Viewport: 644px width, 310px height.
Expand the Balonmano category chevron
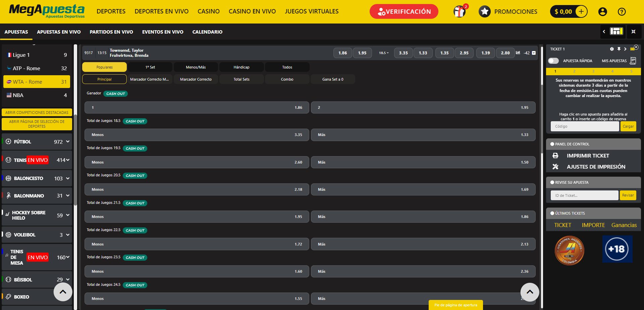click(x=68, y=195)
